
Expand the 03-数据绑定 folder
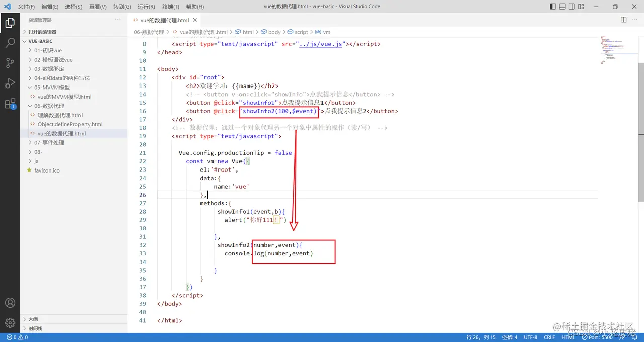click(x=73, y=69)
